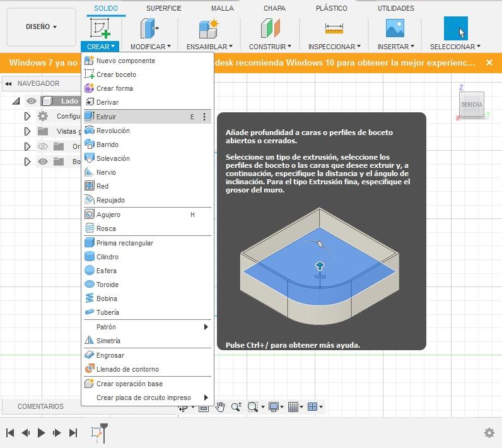Hide the Bo folder via its eye icon
The width and height of the screenshot is (502, 448).
tap(43, 162)
